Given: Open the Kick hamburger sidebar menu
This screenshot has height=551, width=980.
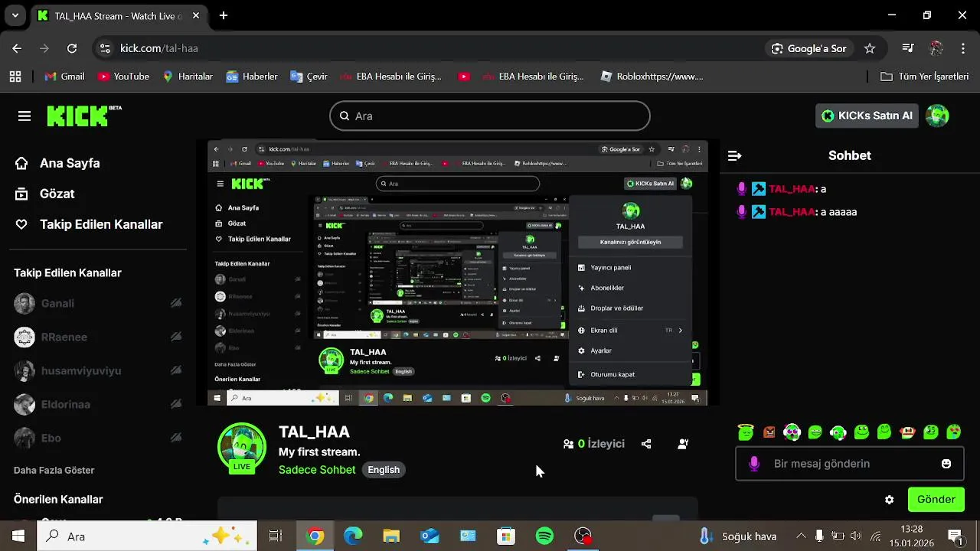Looking at the screenshot, I should [x=24, y=116].
